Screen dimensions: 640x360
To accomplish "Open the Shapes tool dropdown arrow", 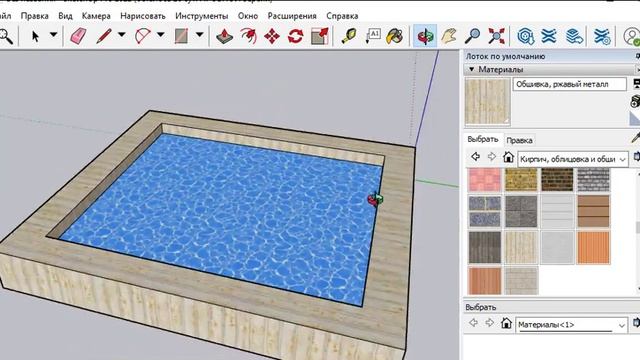I will pyautogui.click(x=200, y=35).
